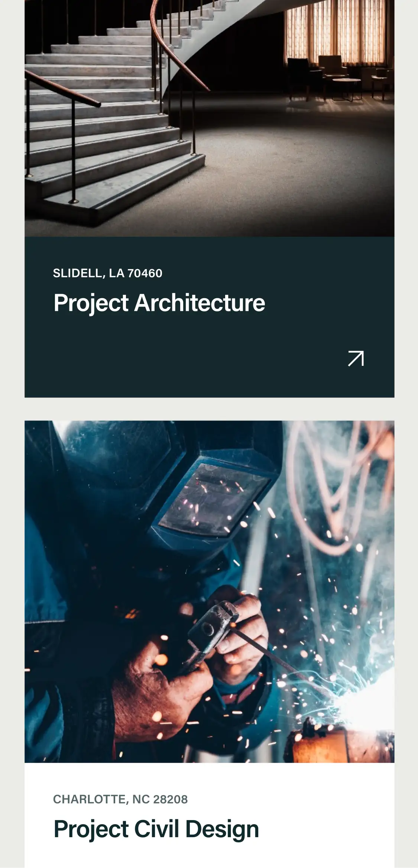The width and height of the screenshot is (418, 868).
Task: Click the diagonal arrow icon on Project Architecture card
Action: tap(356, 358)
